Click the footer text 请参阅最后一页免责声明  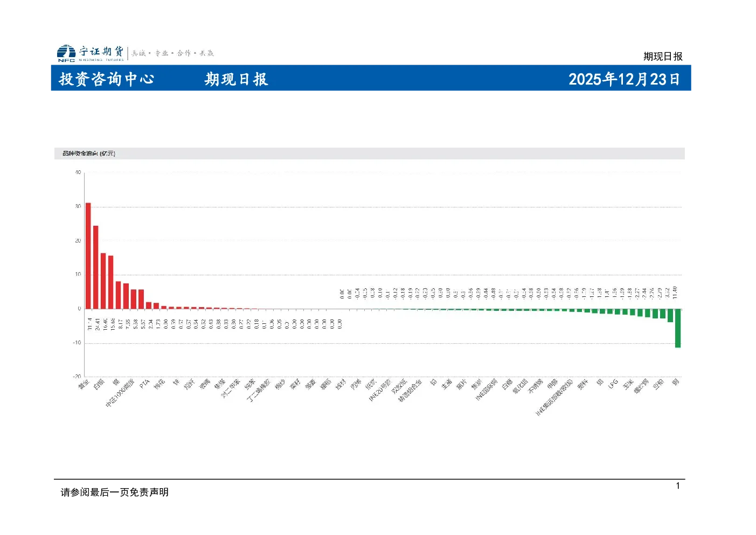(115, 492)
